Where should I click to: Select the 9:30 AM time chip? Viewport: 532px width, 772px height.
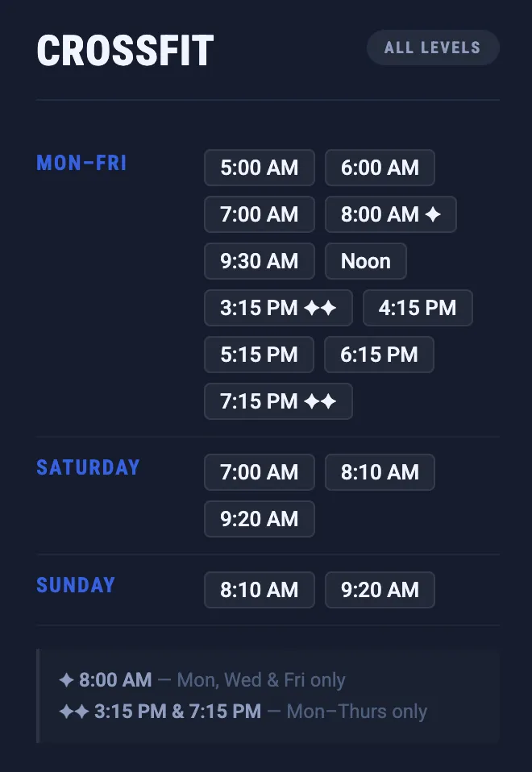click(259, 261)
